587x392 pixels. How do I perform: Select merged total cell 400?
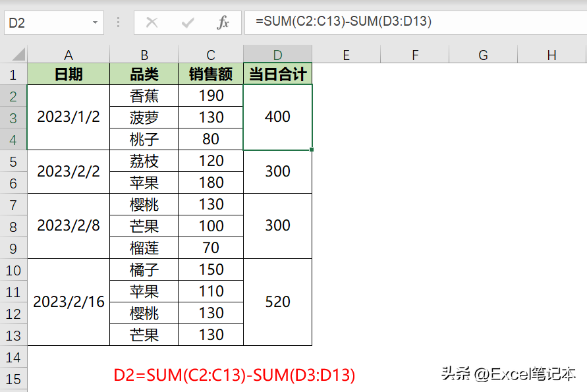[277, 117]
